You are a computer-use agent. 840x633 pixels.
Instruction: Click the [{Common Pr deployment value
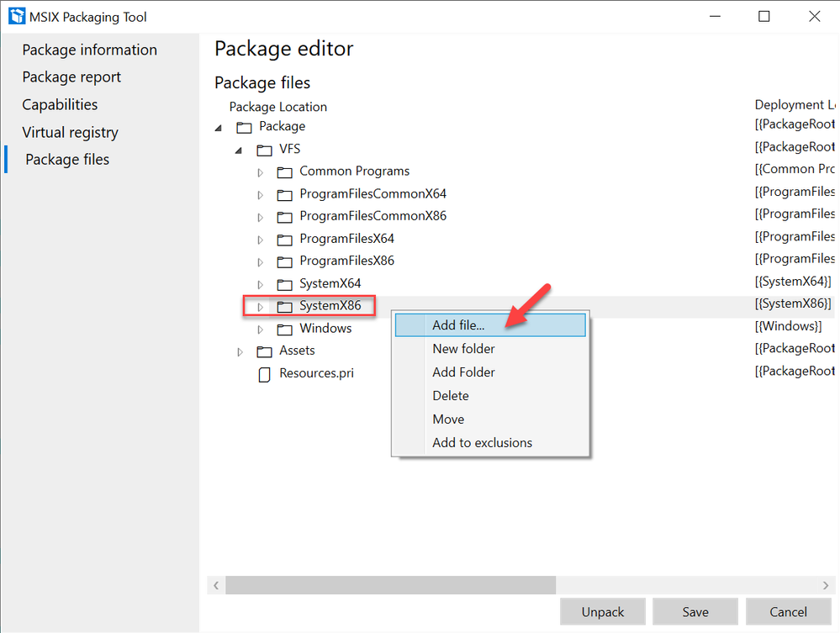tap(795, 169)
